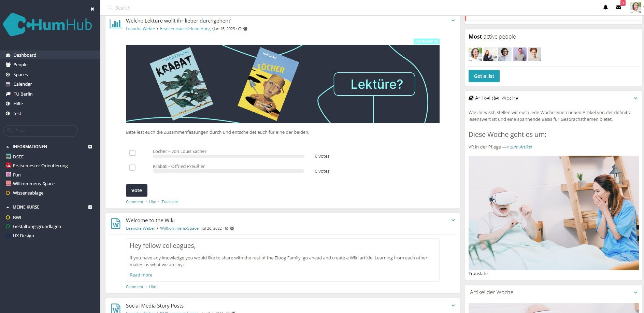Image resolution: width=644 pixels, height=313 pixels.
Task: Open the TU Berlin menu entry
Action: click(x=23, y=94)
